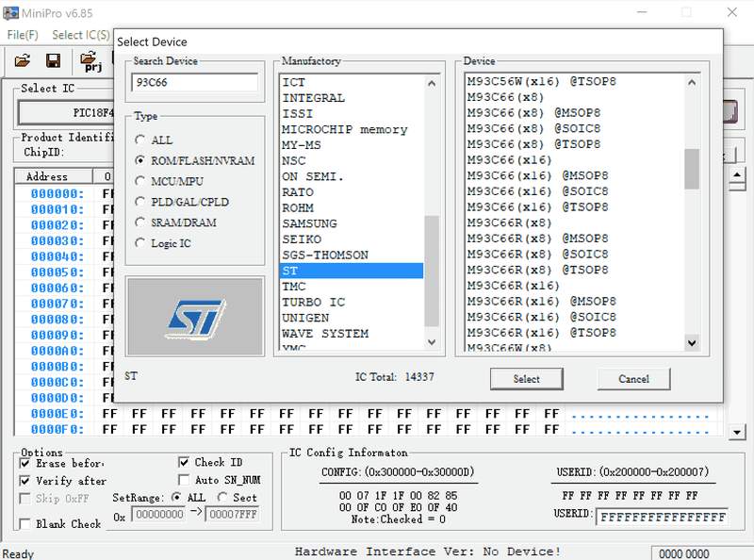Toggle Verify after checkbox
Viewport: 754px width, 560px height.
point(25,481)
